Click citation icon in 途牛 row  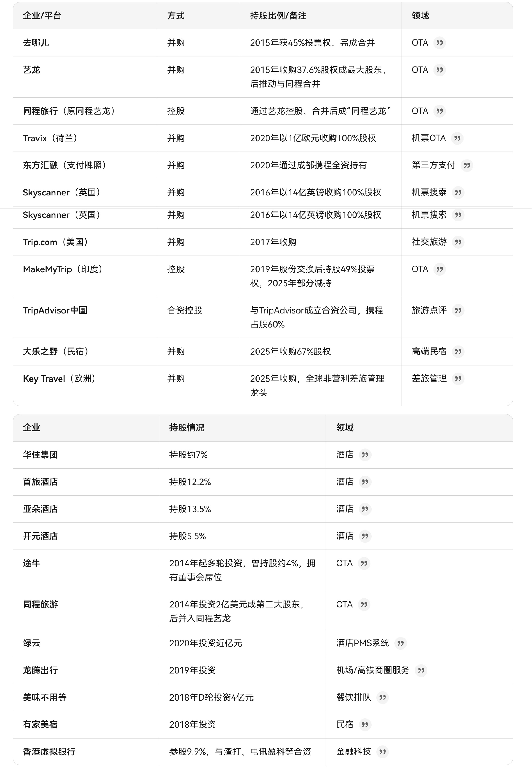364,563
